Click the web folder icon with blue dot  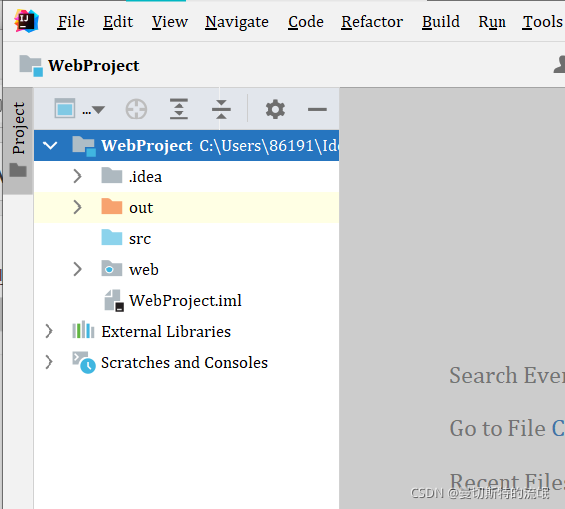112,268
